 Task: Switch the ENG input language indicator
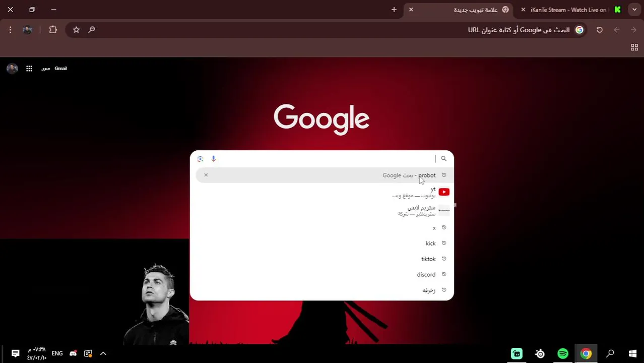[x=57, y=353]
